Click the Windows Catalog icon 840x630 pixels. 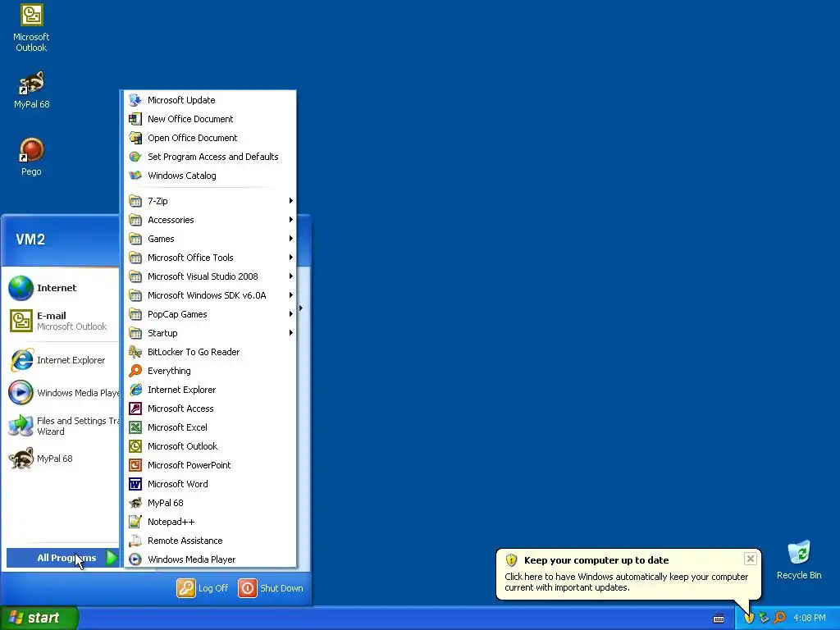tap(135, 176)
